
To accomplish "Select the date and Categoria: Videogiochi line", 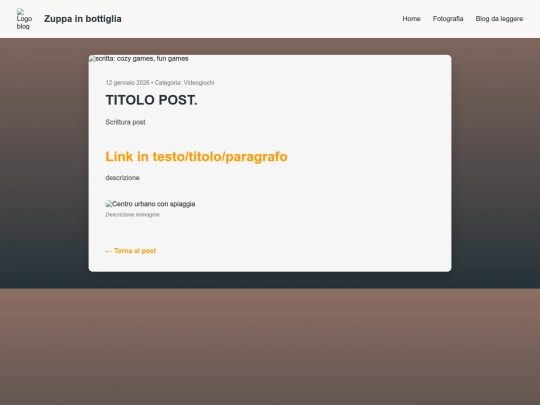I will [x=160, y=83].
